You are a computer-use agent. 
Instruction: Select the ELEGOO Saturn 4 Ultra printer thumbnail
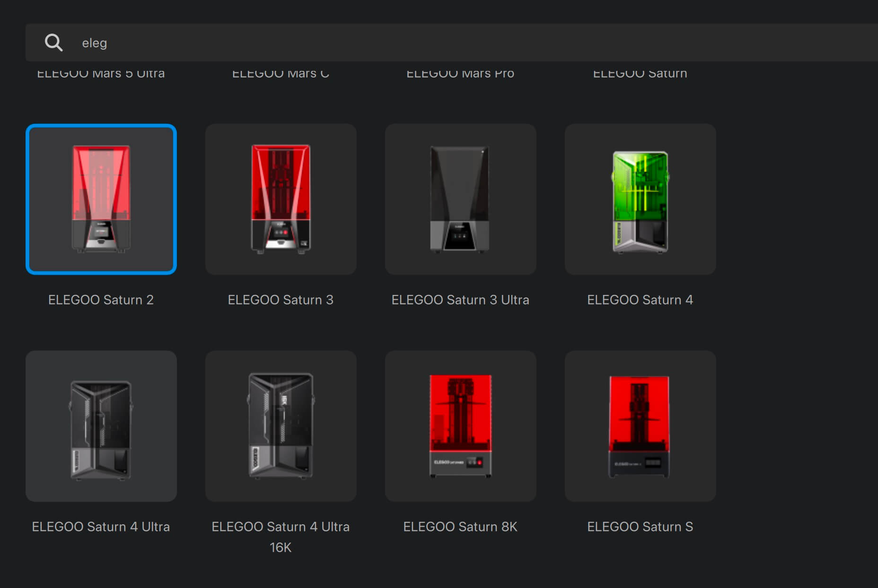pos(101,426)
